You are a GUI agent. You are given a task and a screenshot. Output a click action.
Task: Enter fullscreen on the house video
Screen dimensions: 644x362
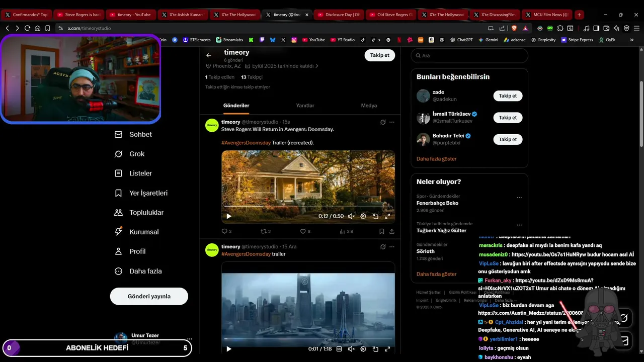click(x=387, y=216)
